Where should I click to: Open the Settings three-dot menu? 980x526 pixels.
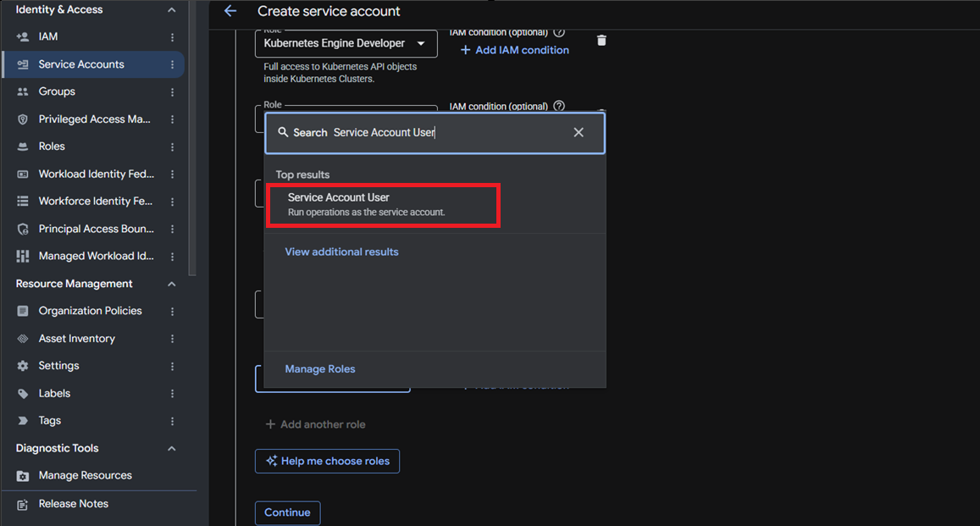[173, 366]
